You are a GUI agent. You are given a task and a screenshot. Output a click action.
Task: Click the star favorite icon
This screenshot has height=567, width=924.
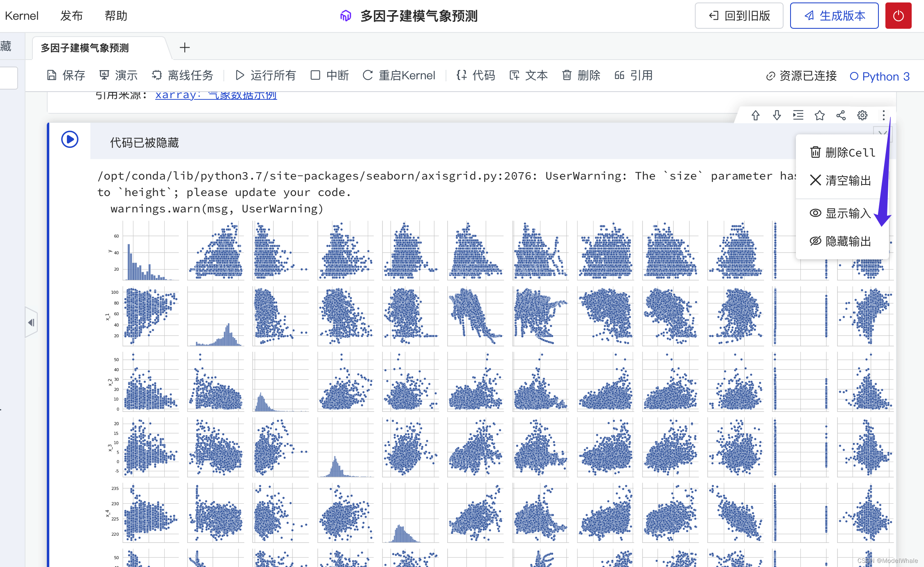[819, 115]
